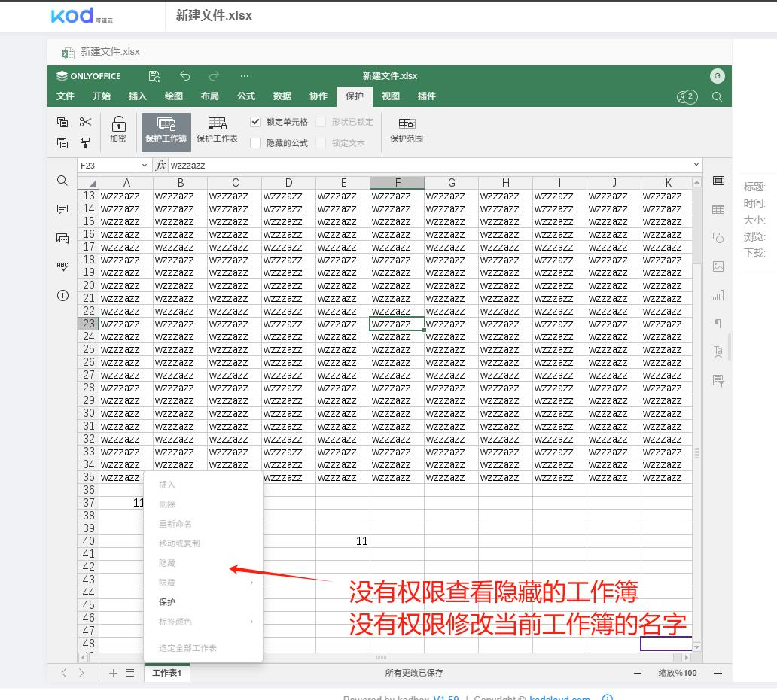Check the 隐藏的公式 checkbox
The image size is (777, 700).
255,143
